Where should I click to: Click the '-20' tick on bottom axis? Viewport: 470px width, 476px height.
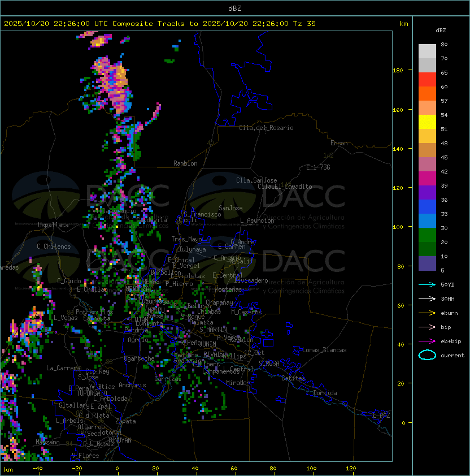coord(77,469)
